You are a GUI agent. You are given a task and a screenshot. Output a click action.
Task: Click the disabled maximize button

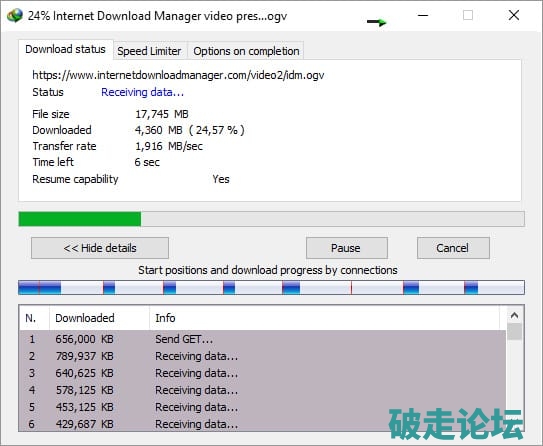click(x=468, y=15)
